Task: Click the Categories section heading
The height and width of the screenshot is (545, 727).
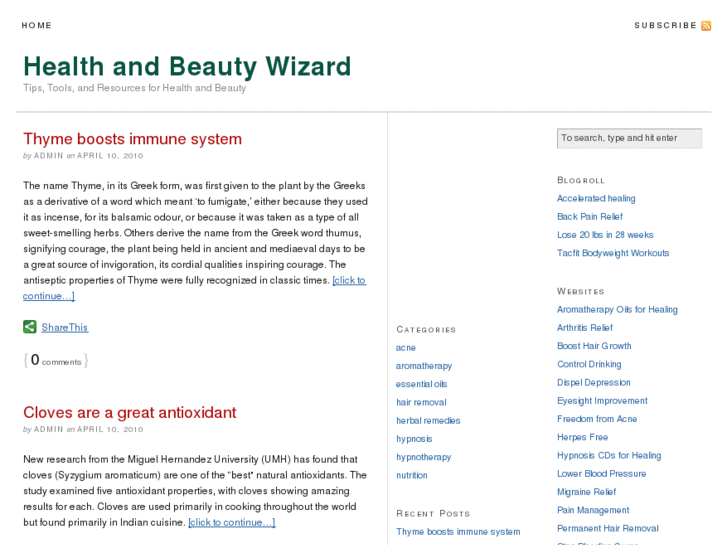Action: point(426,330)
